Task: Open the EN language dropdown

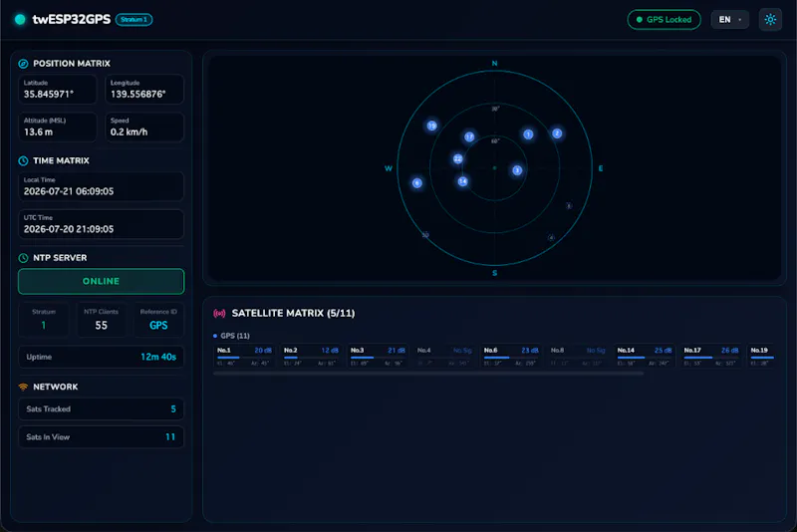Action: (729, 20)
